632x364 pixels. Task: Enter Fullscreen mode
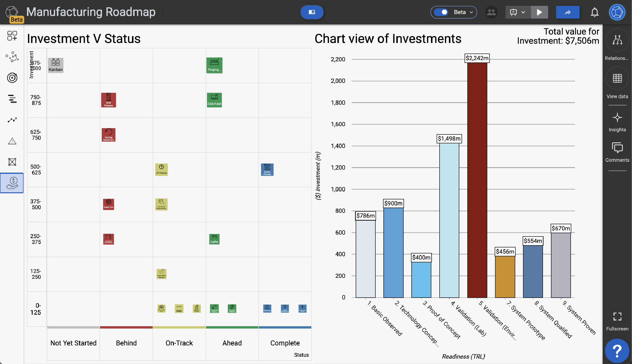pyautogui.click(x=617, y=316)
